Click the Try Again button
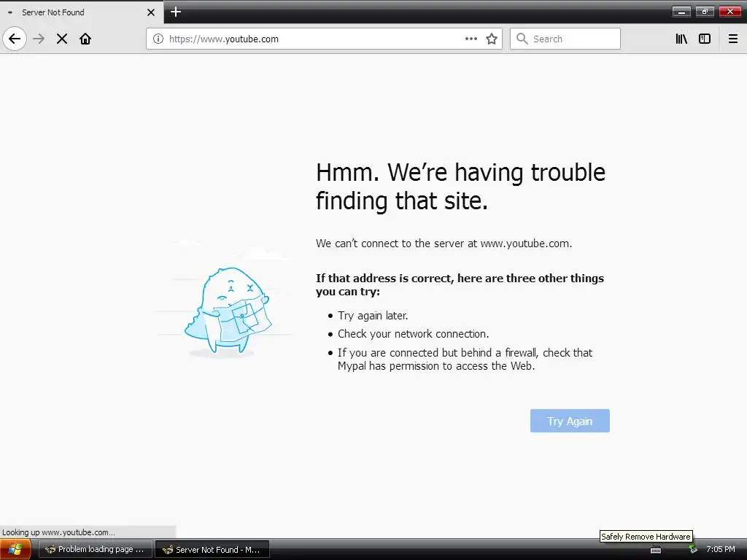 point(570,421)
